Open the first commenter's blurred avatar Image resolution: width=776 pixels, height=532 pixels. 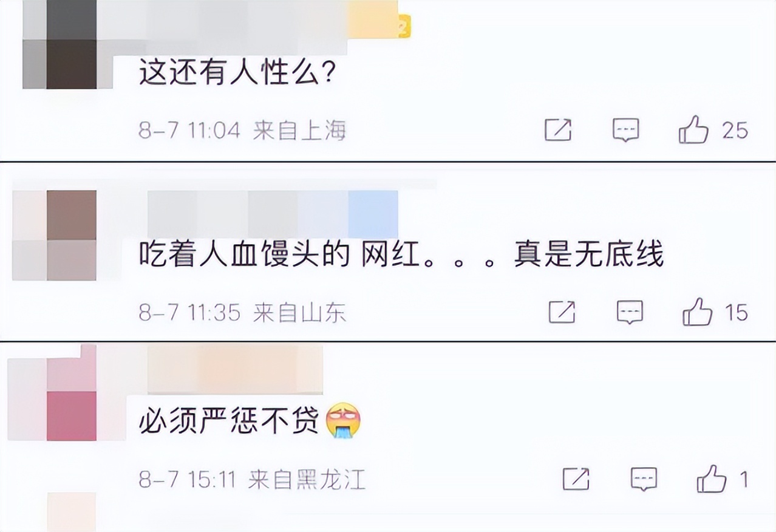point(60,44)
